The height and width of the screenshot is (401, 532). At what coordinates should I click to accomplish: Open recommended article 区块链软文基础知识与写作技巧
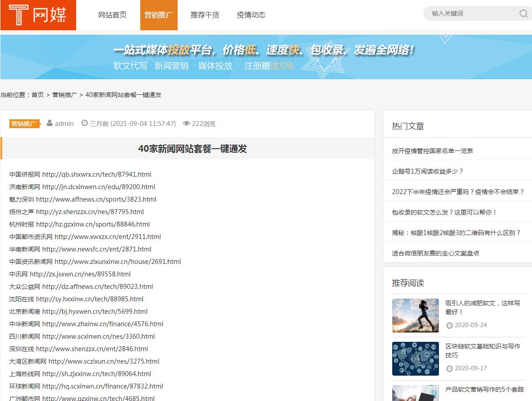483,350
